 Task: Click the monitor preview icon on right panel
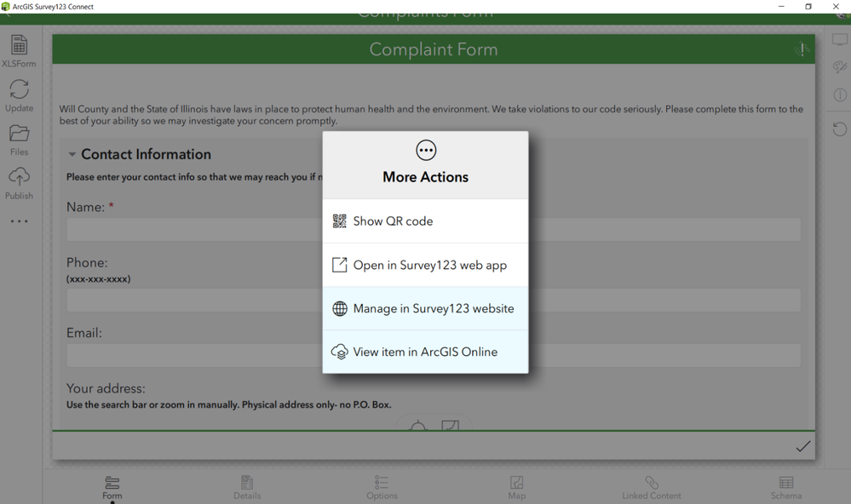840,40
